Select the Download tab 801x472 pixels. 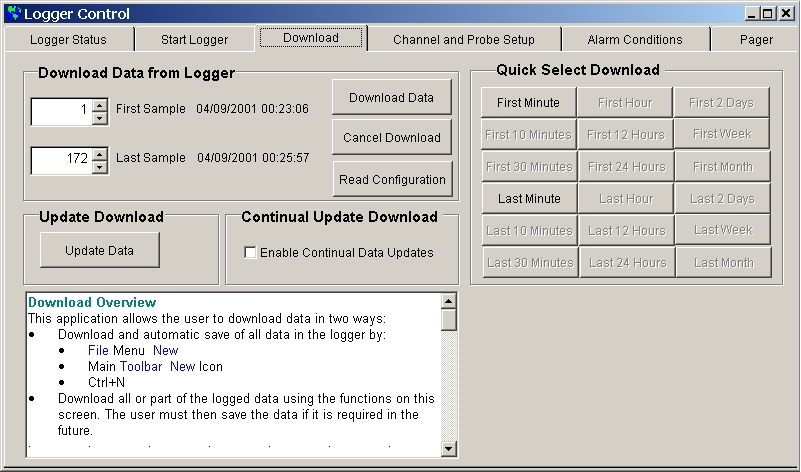pyautogui.click(x=311, y=38)
